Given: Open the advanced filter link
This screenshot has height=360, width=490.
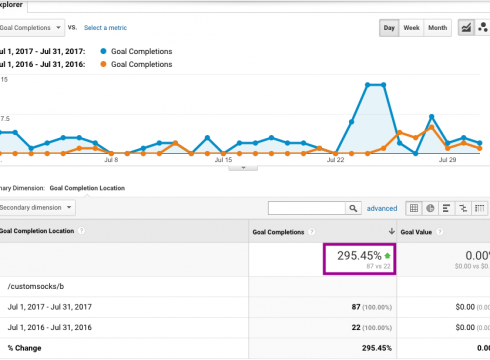Looking at the screenshot, I should (382, 208).
